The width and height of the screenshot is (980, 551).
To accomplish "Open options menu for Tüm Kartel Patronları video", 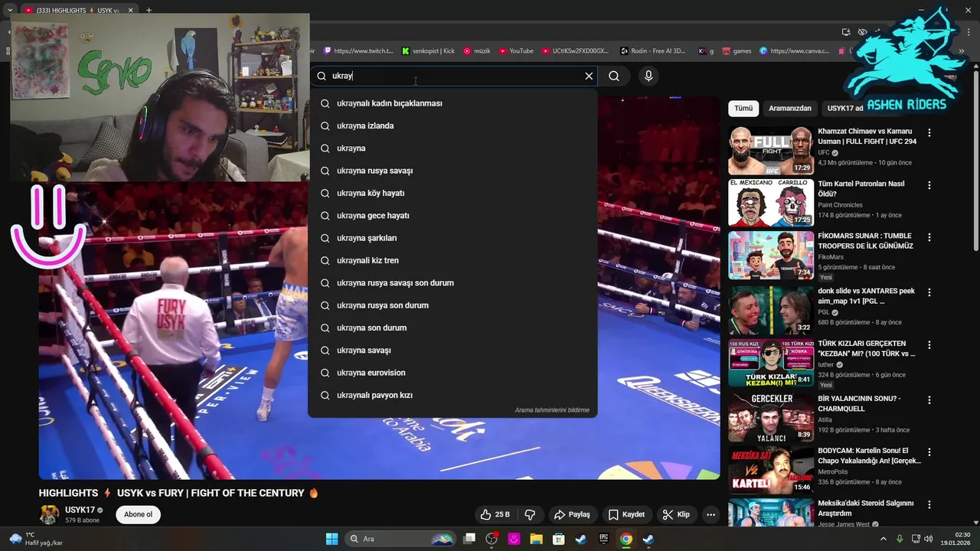I will pyautogui.click(x=929, y=185).
